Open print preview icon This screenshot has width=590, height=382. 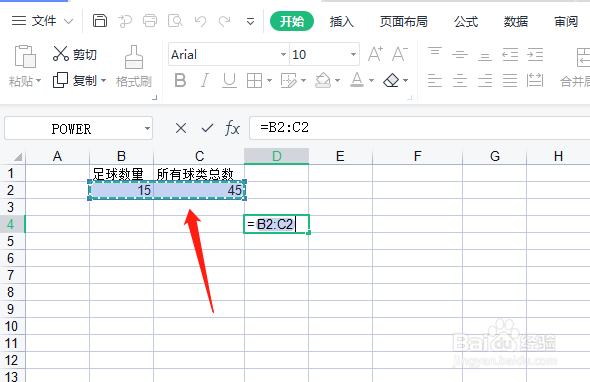[175, 21]
